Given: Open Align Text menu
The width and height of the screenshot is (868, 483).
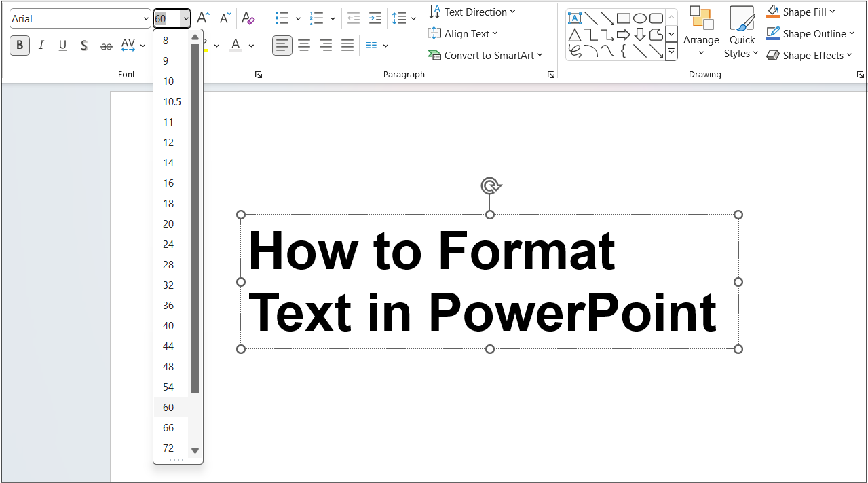Looking at the screenshot, I should click(x=463, y=33).
